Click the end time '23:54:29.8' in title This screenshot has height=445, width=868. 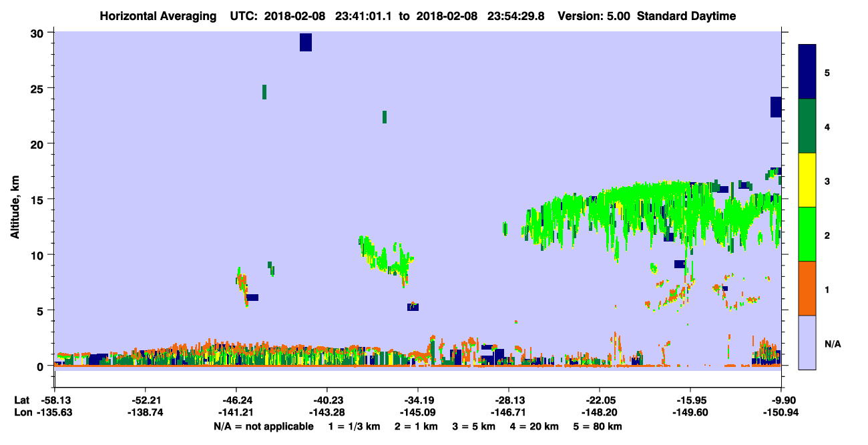(x=515, y=16)
